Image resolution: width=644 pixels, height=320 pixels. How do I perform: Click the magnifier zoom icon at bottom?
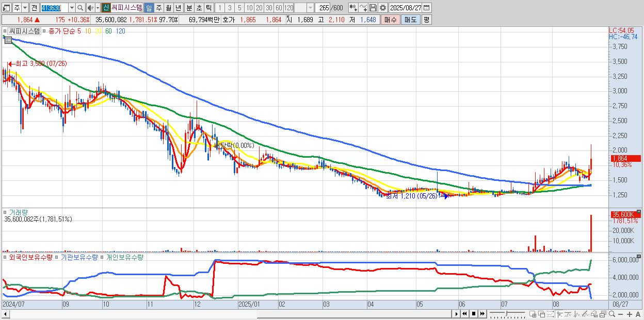[611, 314]
